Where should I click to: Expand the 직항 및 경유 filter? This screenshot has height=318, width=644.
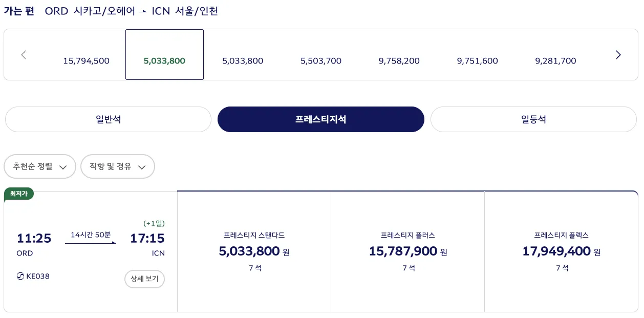click(x=118, y=166)
